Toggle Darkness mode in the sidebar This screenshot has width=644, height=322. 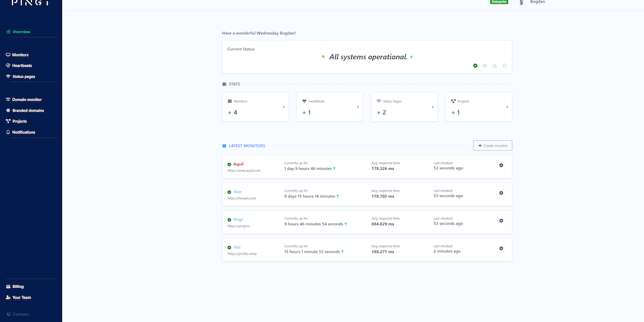coord(20,314)
